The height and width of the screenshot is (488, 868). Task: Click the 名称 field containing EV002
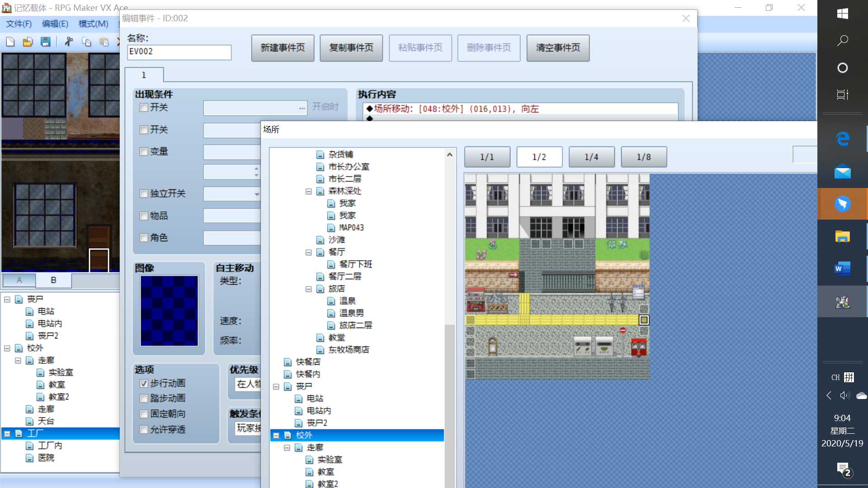(179, 52)
